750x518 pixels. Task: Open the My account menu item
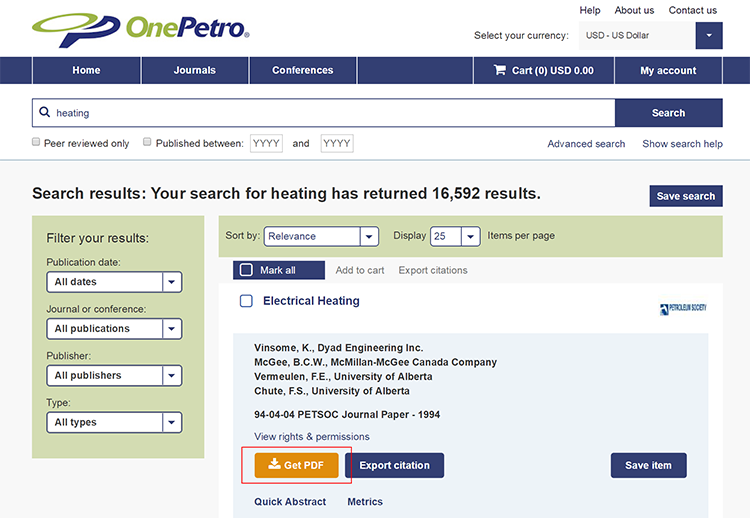pyautogui.click(x=668, y=70)
